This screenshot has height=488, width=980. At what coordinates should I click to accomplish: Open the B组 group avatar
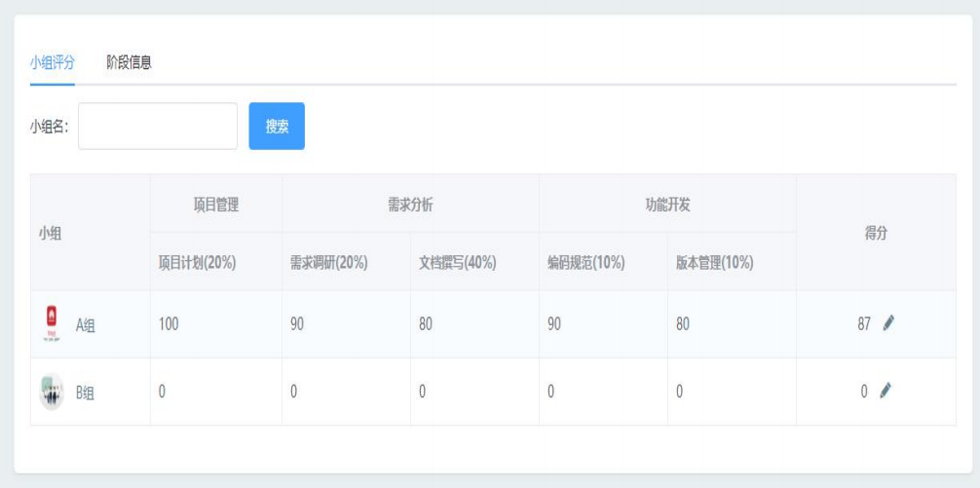52,392
